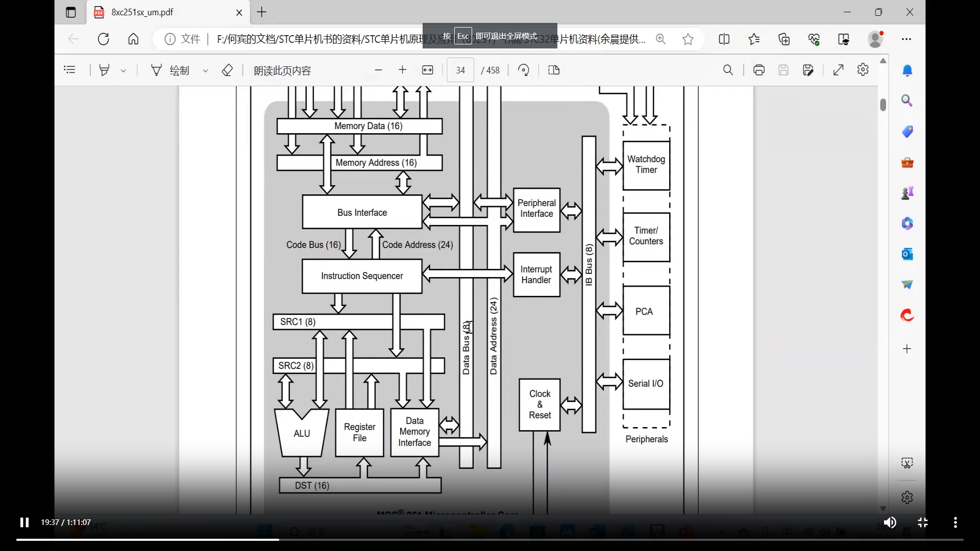The height and width of the screenshot is (551, 980).
Task: Click the Interrupt Handler block
Action: point(536,274)
